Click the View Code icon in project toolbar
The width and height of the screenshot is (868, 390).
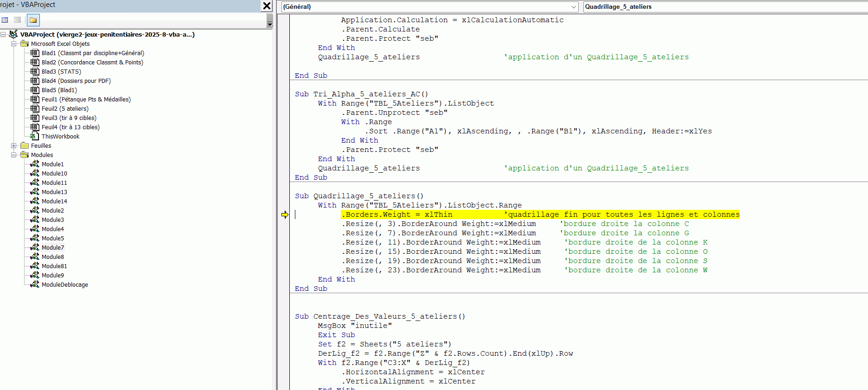pyautogui.click(x=5, y=20)
